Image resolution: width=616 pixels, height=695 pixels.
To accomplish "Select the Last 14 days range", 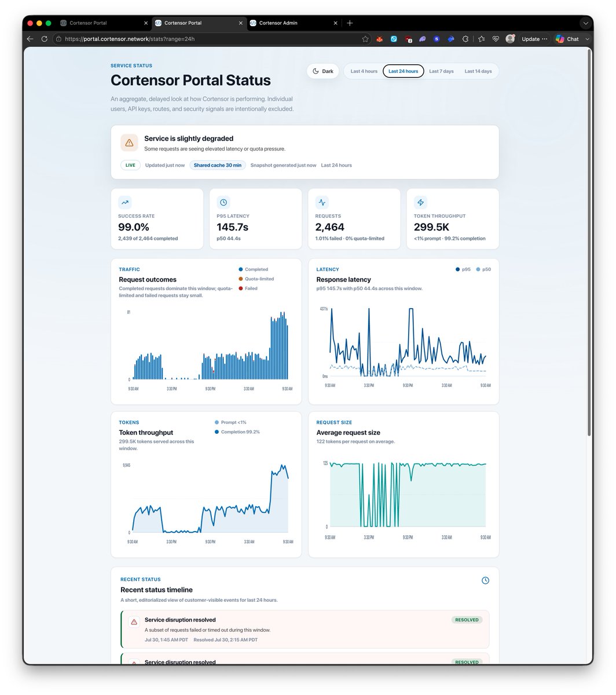I will pyautogui.click(x=478, y=71).
